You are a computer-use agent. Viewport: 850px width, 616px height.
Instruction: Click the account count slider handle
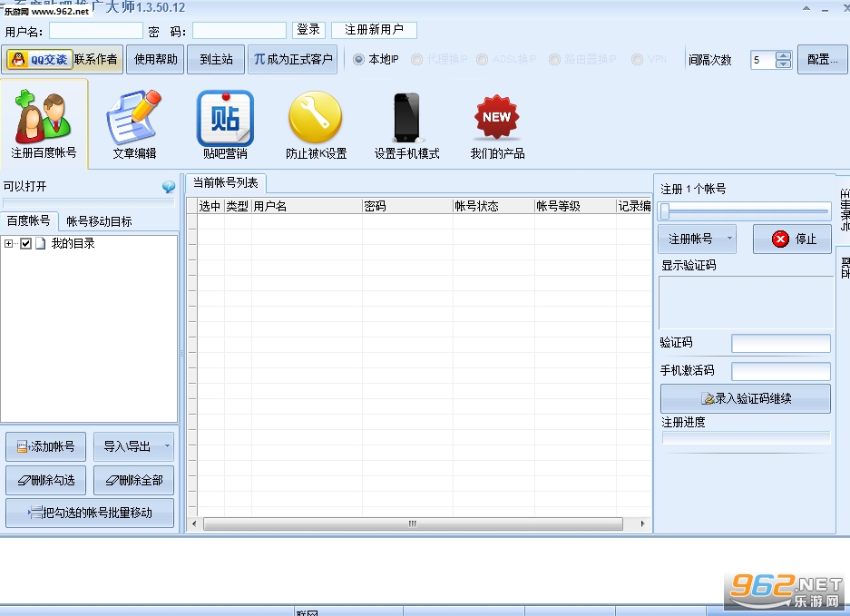click(665, 210)
